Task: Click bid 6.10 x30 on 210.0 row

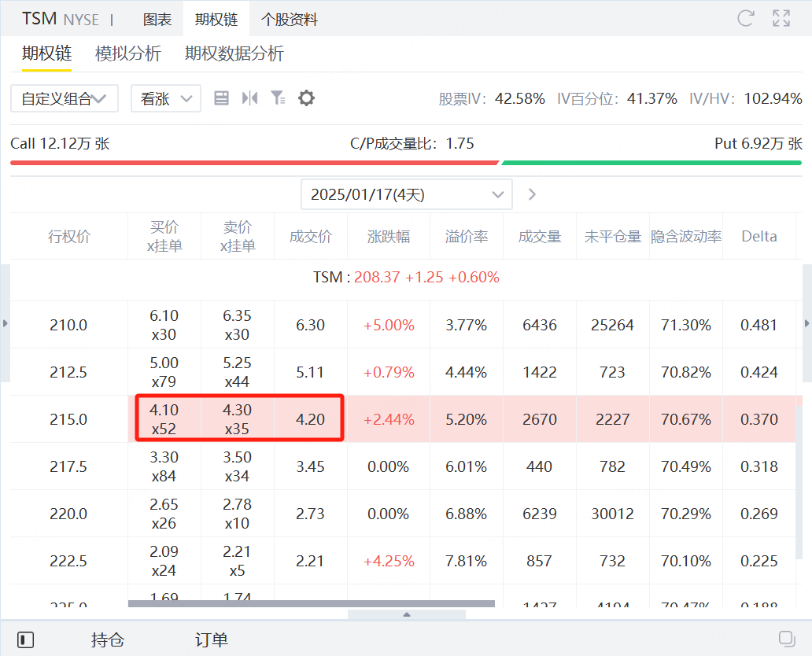Action: coord(164,325)
